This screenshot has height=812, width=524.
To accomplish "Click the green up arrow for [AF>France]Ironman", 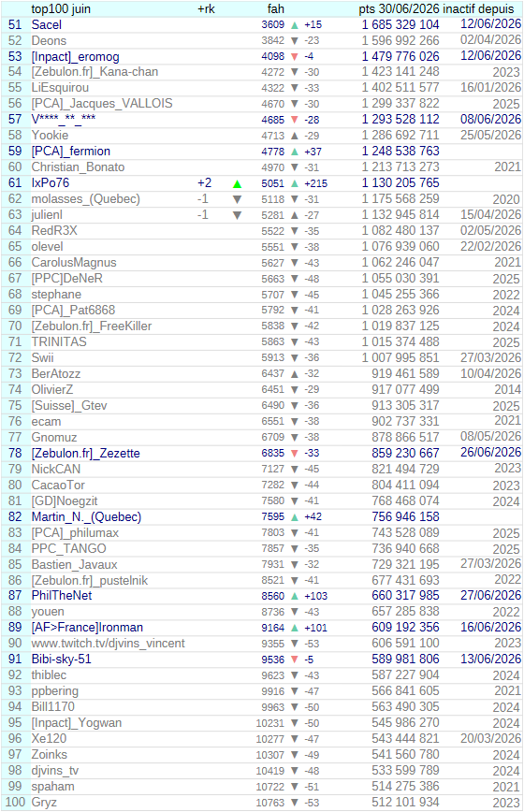I will point(295,628).
